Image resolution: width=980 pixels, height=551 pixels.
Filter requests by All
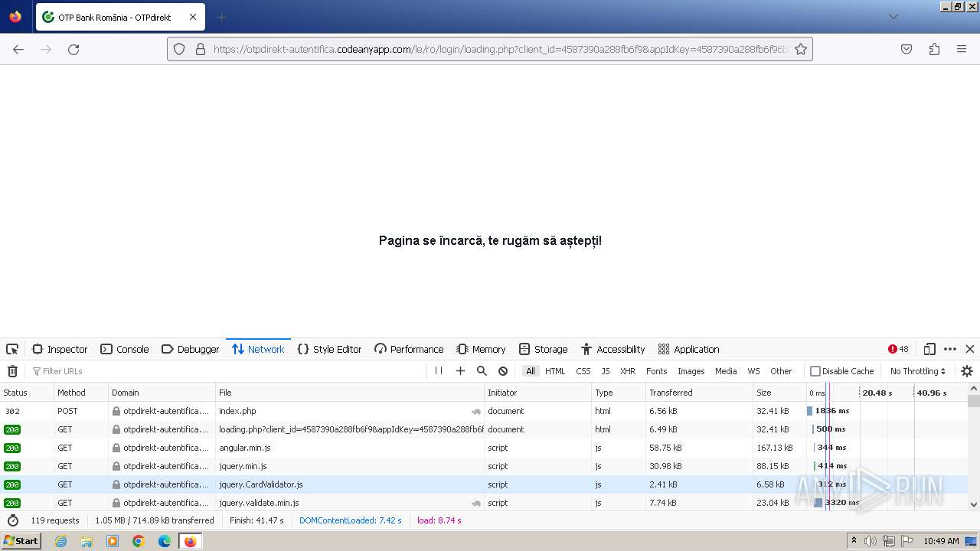[x=531, y=371]
